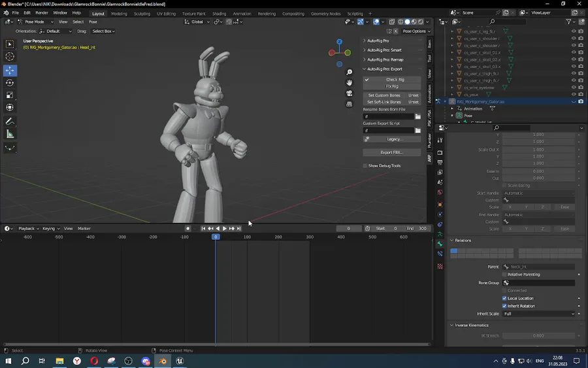Disable render for cs_yeux camera icon

click(x=581, y=95)
